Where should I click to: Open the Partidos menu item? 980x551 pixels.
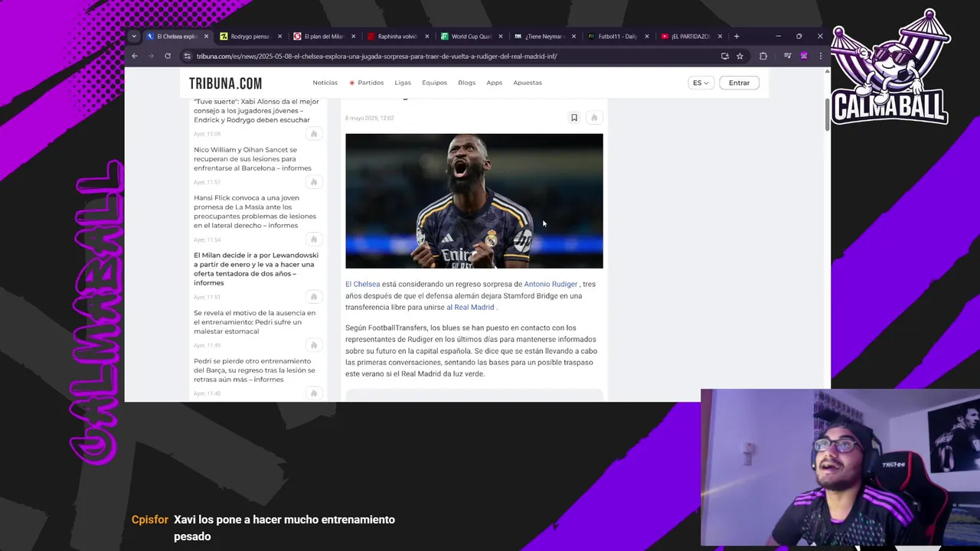(x=366, y=83)
